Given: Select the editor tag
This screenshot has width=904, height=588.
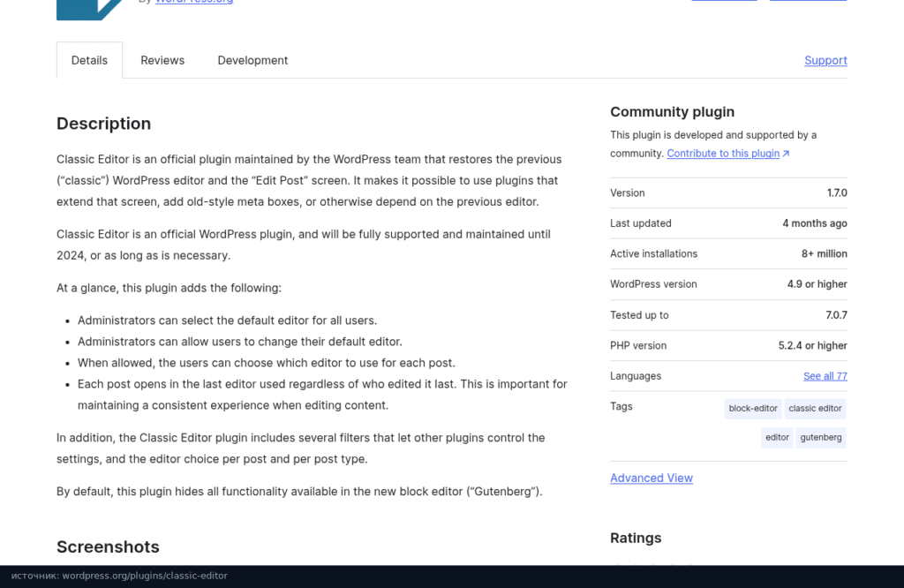Looking at the screenshot, I should 777,438.
